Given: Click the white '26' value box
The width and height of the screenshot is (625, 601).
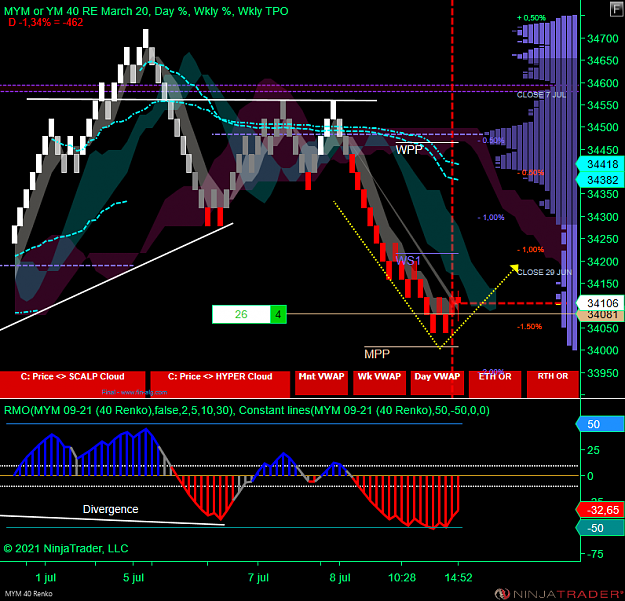Looking at the screenshot, I should 241,314.
